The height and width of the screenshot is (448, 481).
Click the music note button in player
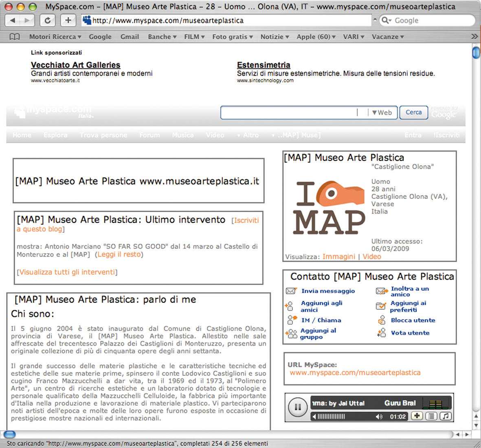[446, 416]
